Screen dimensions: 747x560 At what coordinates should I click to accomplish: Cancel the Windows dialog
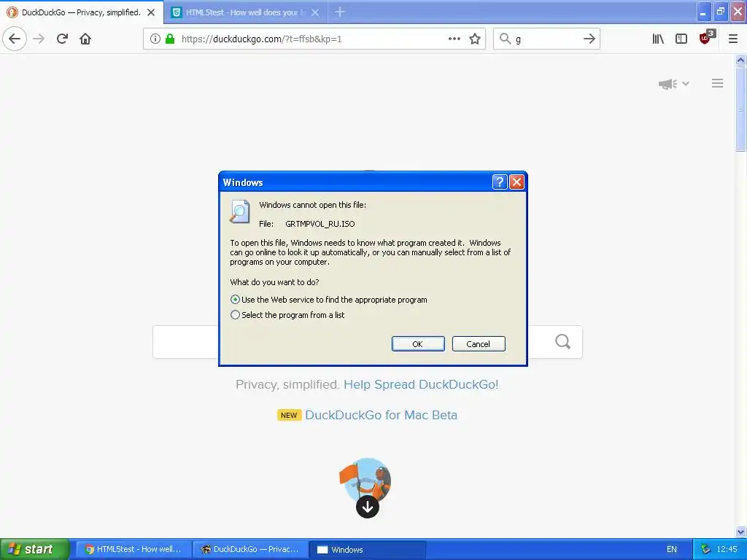[479, 344]
